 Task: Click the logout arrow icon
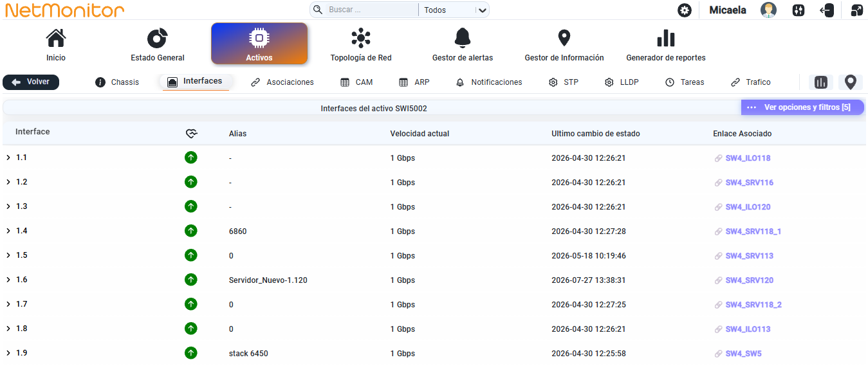point(827,10)
